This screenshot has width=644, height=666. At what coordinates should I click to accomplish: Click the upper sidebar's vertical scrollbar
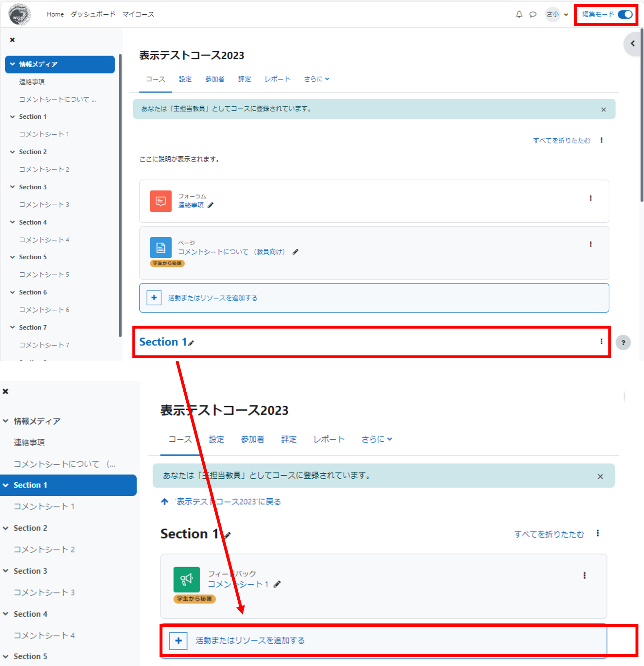pos(120,196)
